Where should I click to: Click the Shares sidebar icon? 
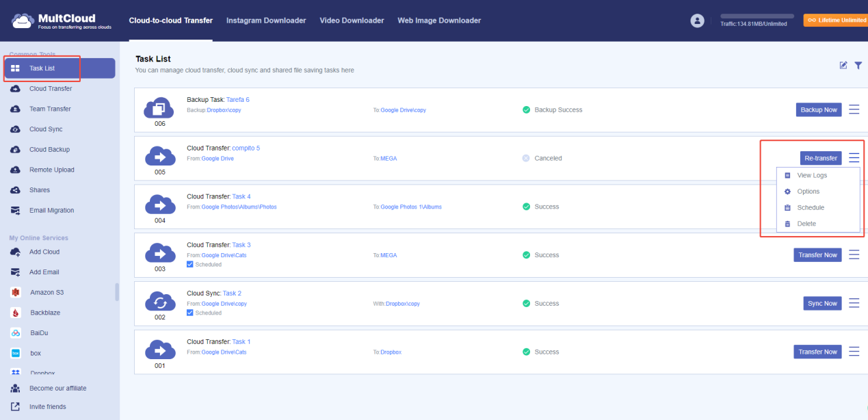[x=15, y=190]
